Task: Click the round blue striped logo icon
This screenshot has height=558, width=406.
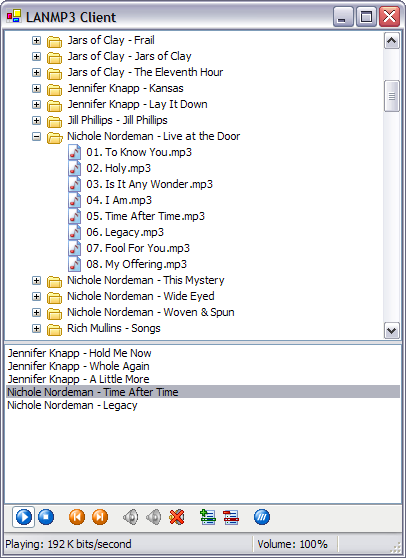Action: click(x=262, y=517)
